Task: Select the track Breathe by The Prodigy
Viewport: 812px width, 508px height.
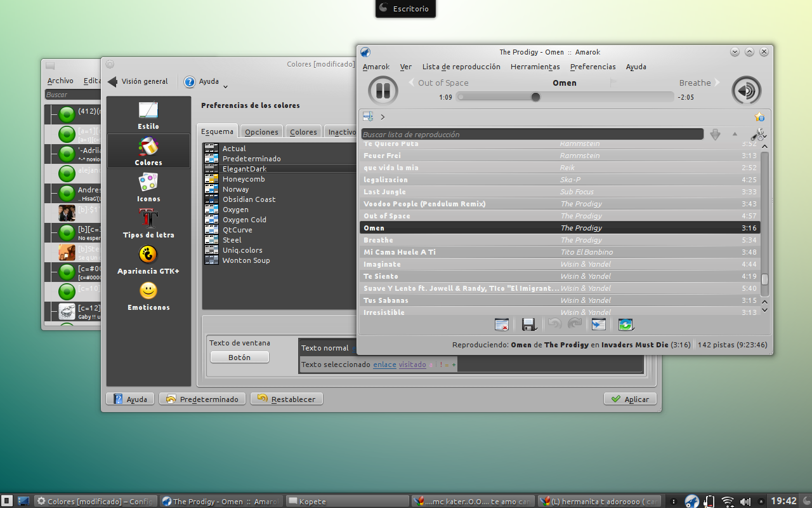Action: (x=560, y=240)
